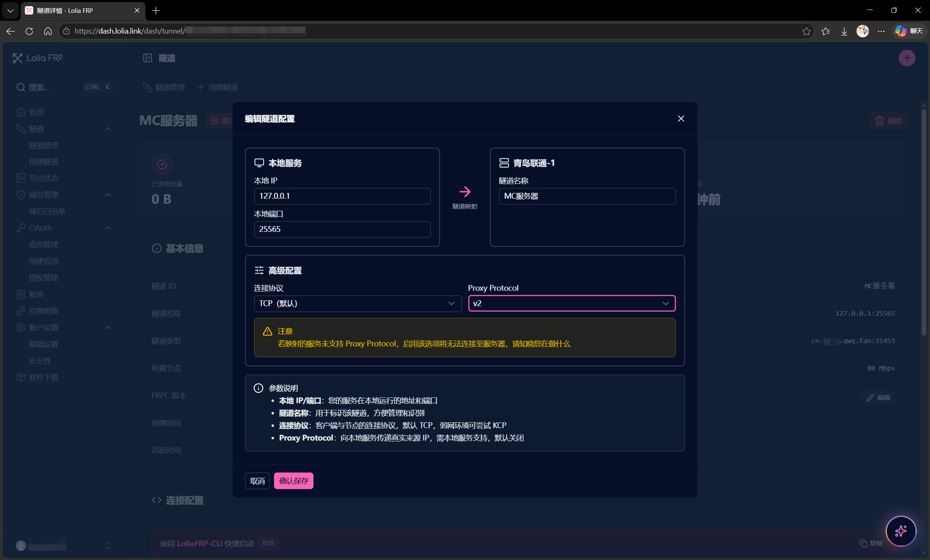
Task: Open the Proxy Protocol v2 dropdown
Action: (x=572, y=303)
